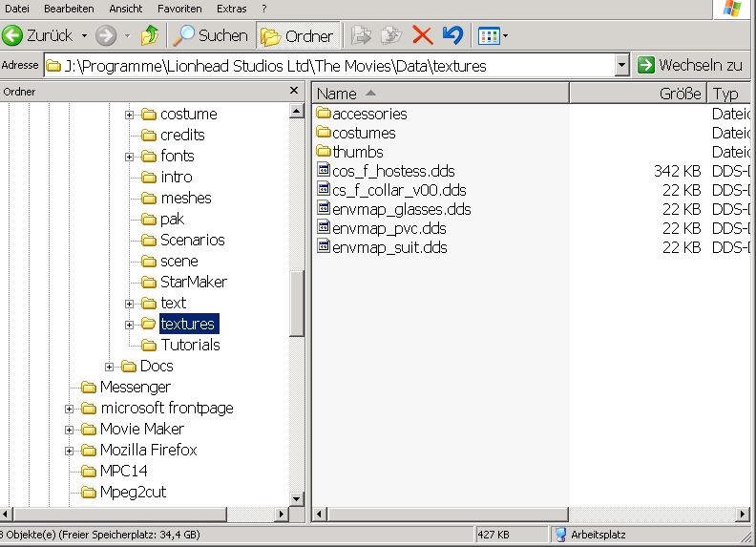
Task: Select envmap_glasses.dds file icon
Action: tap(324, 209)
